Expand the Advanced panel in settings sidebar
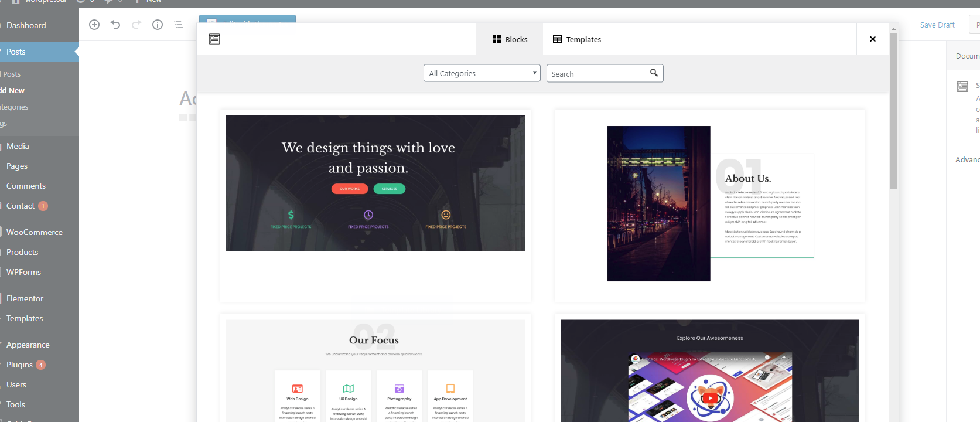 click(967, 159)
